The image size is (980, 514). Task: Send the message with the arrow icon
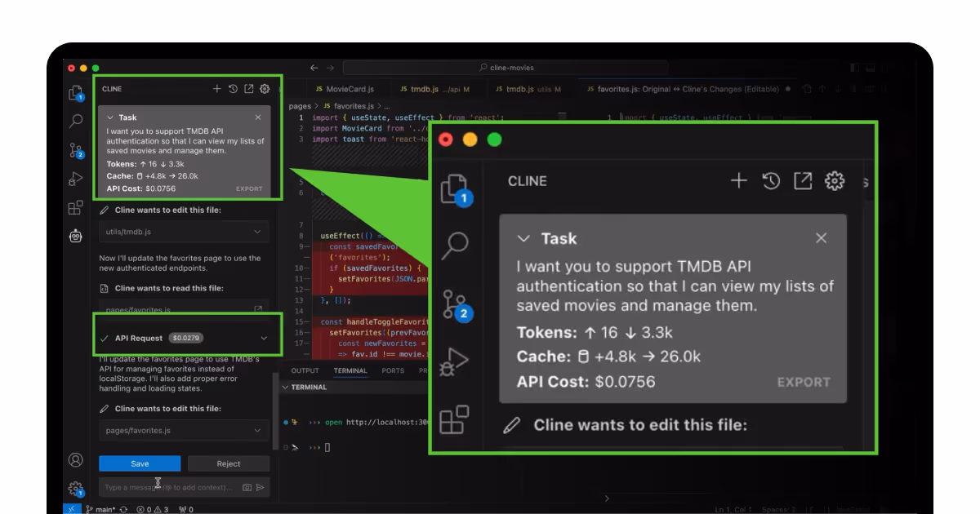pyautogui.click(x=261, y=487)
